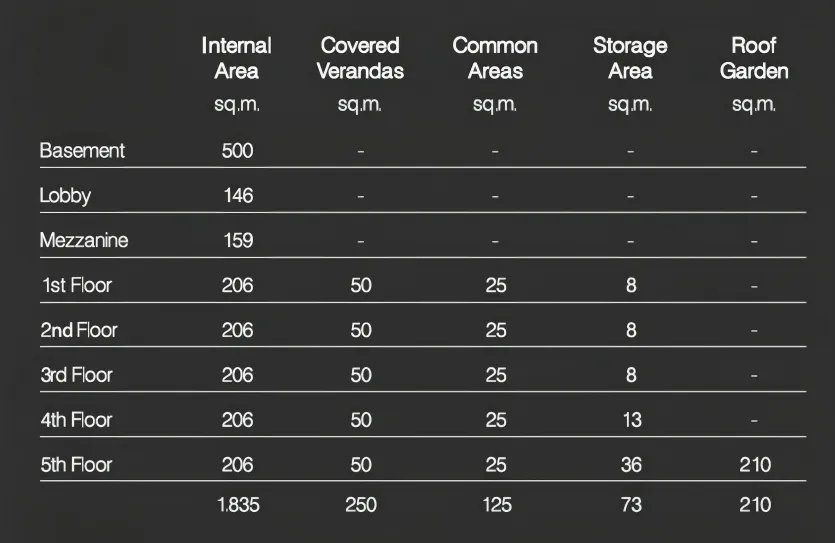Select the 2nd Floor row label
Screen dimensions: 835x543
[x=78, y=331]
